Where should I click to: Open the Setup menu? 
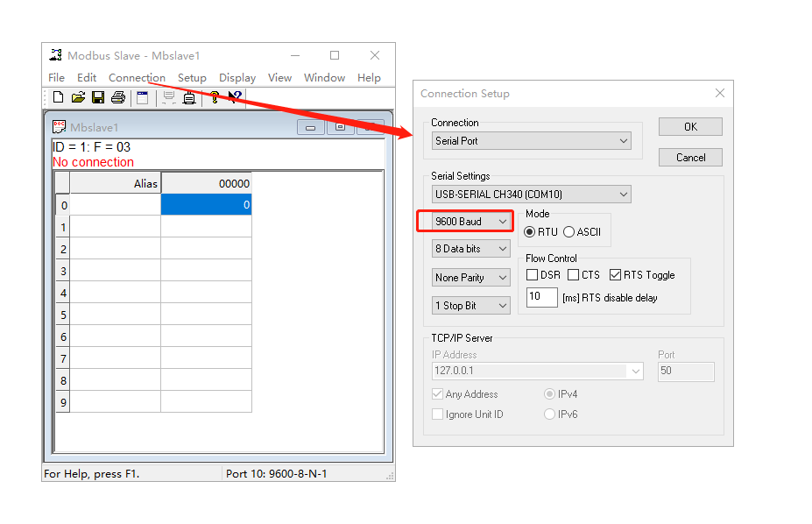(x=192, y=77)
